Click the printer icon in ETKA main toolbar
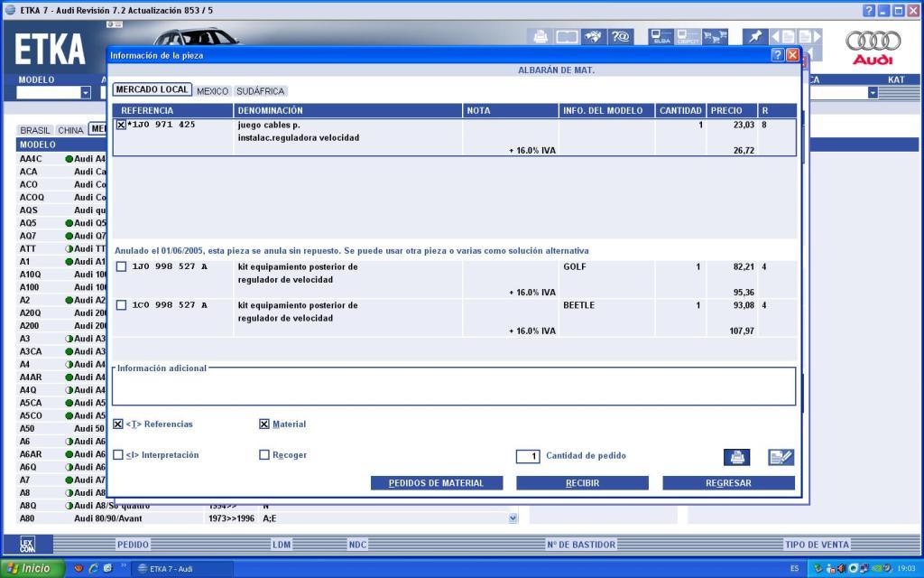This screenshot has height=578, width=924. point(541,37)
